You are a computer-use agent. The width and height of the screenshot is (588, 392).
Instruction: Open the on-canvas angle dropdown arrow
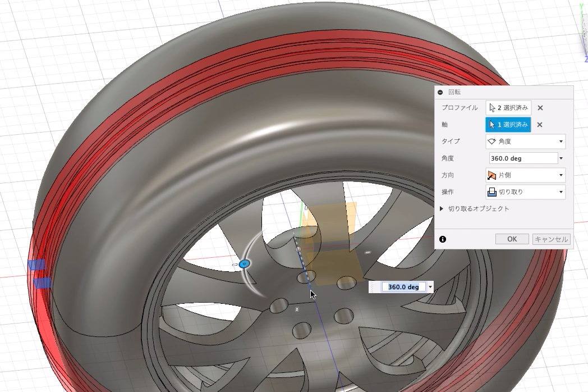point(430,287)
